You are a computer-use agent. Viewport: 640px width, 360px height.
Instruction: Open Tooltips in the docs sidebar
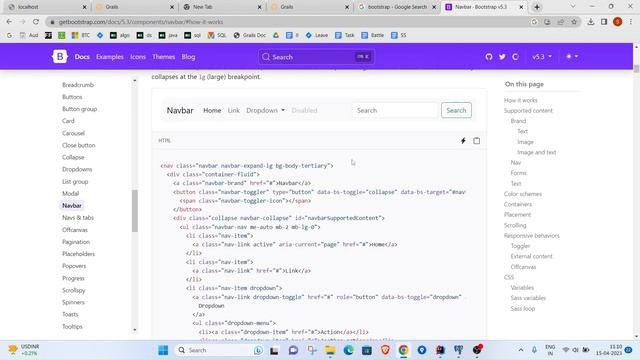tap(72, 327)
